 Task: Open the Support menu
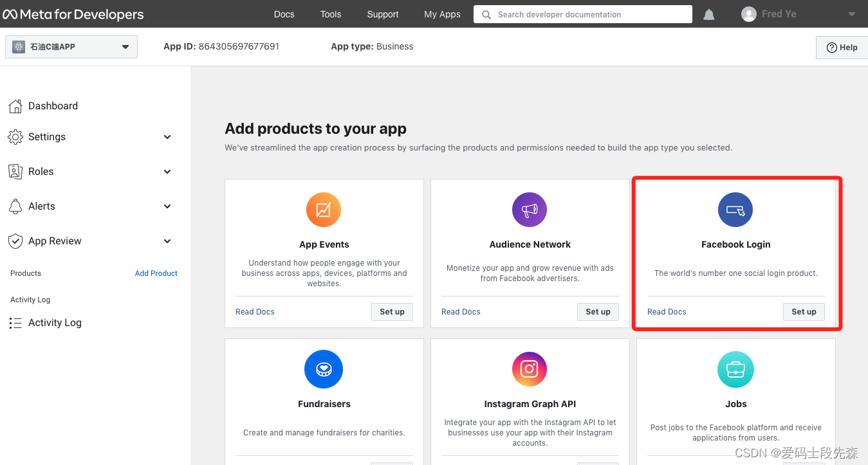(x=383, y=14)
